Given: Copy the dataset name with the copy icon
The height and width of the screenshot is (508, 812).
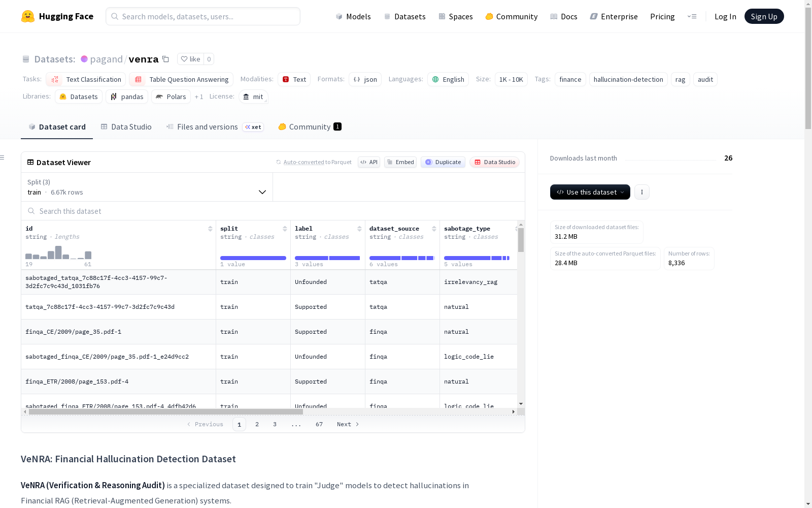Looking at the screenshot, I should 165,59.
